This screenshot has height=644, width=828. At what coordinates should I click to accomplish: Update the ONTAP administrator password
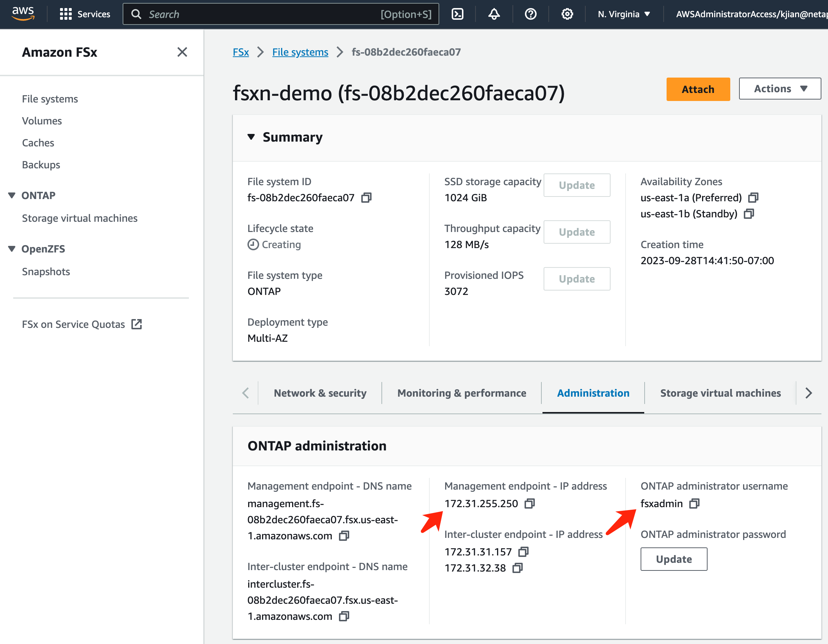pyautogui.click(x=674, y=559)
